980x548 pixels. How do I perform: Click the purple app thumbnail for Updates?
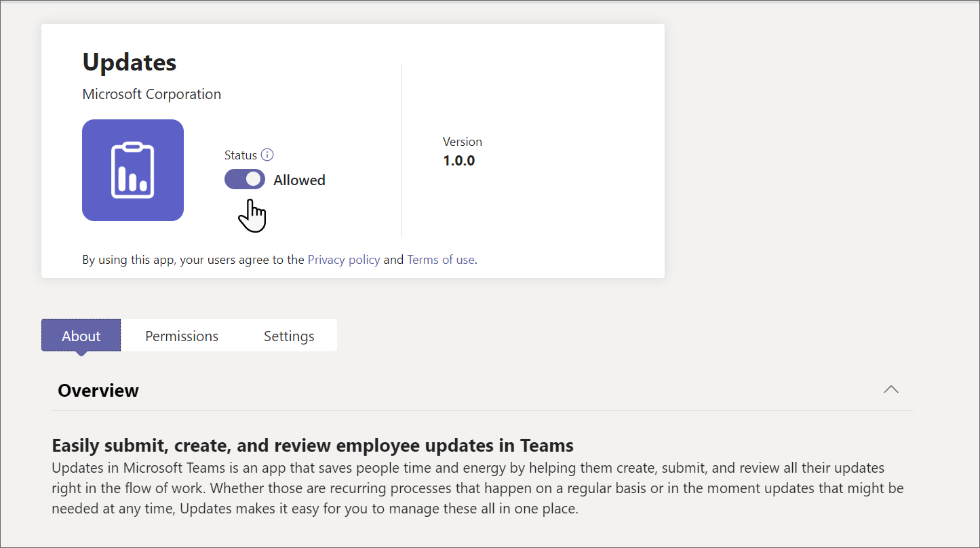[x=132, y=170]
